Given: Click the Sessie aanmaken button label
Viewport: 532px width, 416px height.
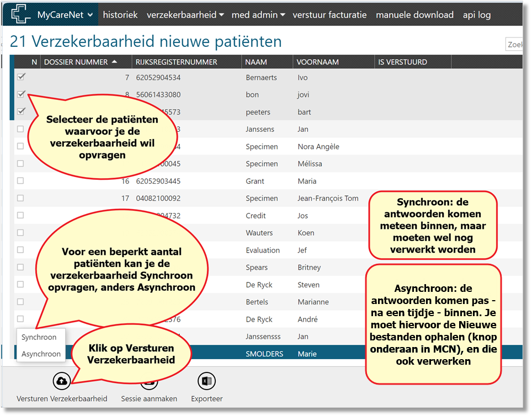Looking at the screenshot, I should [149, 399].
